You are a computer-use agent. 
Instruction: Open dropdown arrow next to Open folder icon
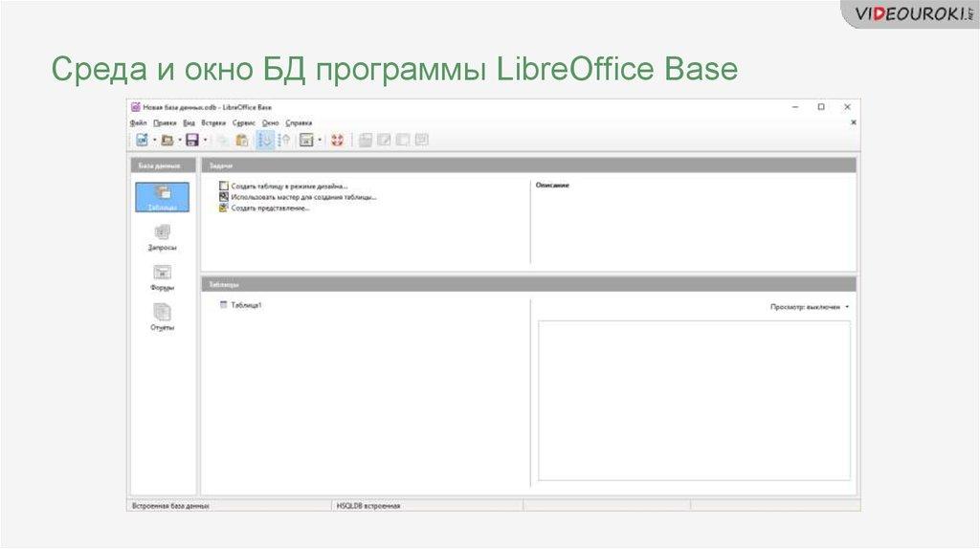click(x=179, y=140)
